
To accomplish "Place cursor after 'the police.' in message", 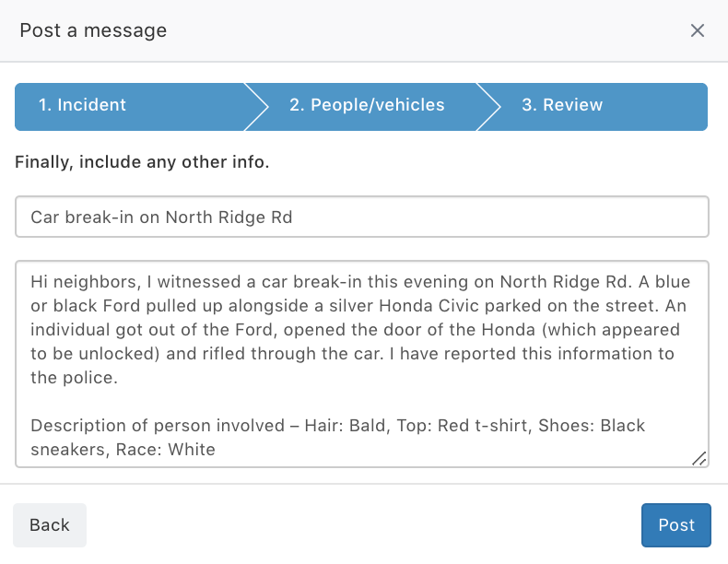I will [119, 378].
